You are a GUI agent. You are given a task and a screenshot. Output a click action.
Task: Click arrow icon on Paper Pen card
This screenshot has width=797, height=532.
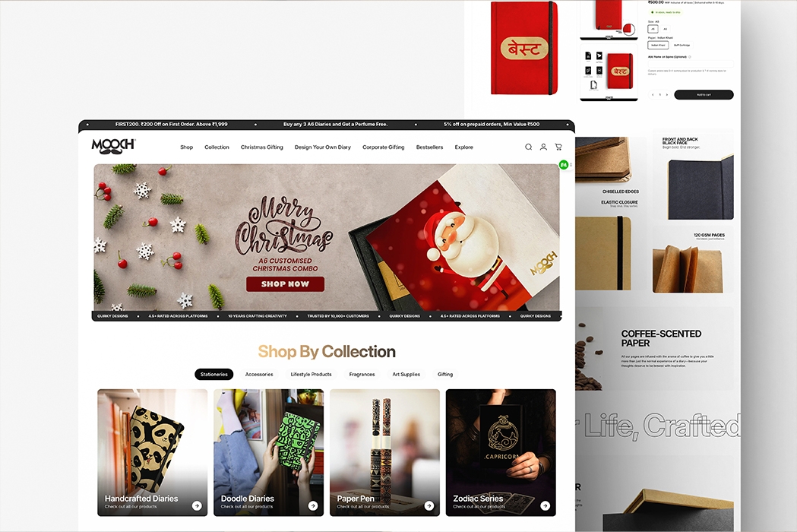(429, 505)
